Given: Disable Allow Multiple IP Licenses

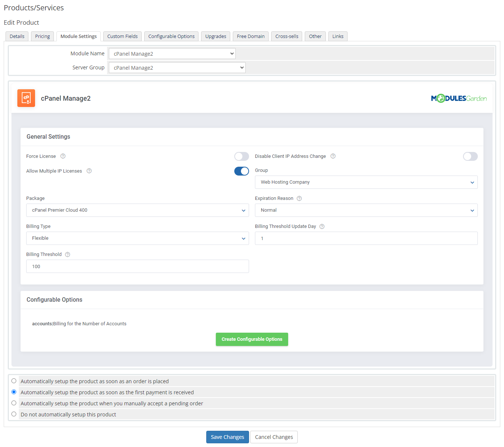Looking at the screenshot, I should tap(242, 171).
